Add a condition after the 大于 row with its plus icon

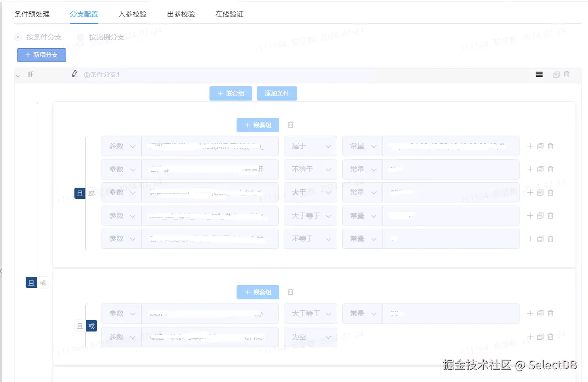point(530,192)
